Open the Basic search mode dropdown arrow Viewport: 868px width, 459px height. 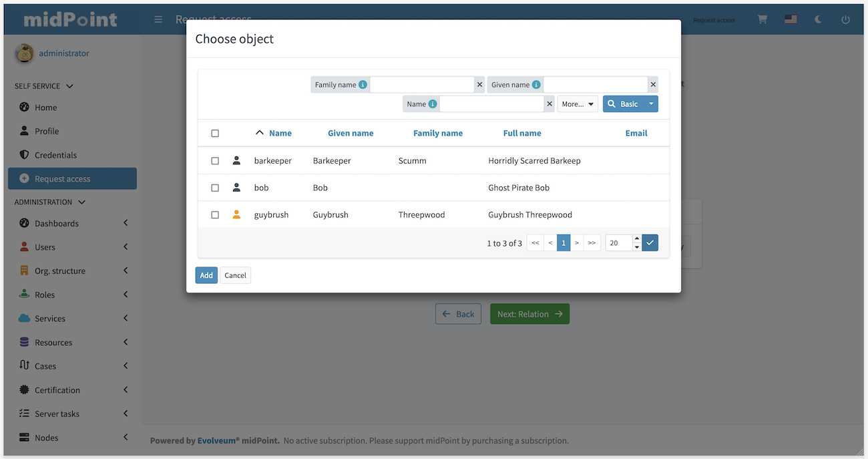coord(651,104)
